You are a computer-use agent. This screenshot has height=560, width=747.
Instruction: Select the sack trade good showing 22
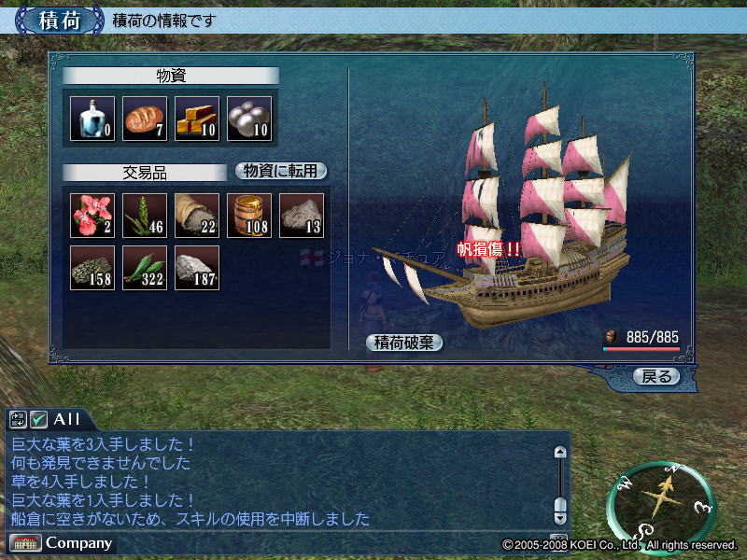click(x=197, y=216)
